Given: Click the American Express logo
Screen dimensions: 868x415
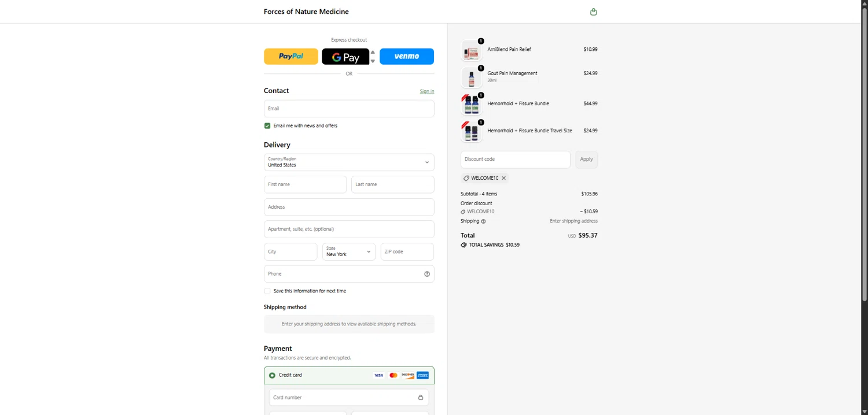Looking at the screenshot, I should point(422,375).
